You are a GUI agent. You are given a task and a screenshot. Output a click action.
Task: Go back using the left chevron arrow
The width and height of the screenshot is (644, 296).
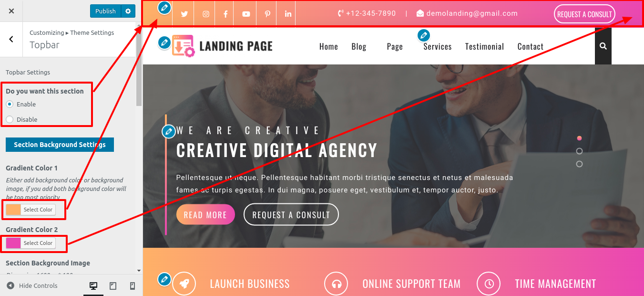(11, 39)
